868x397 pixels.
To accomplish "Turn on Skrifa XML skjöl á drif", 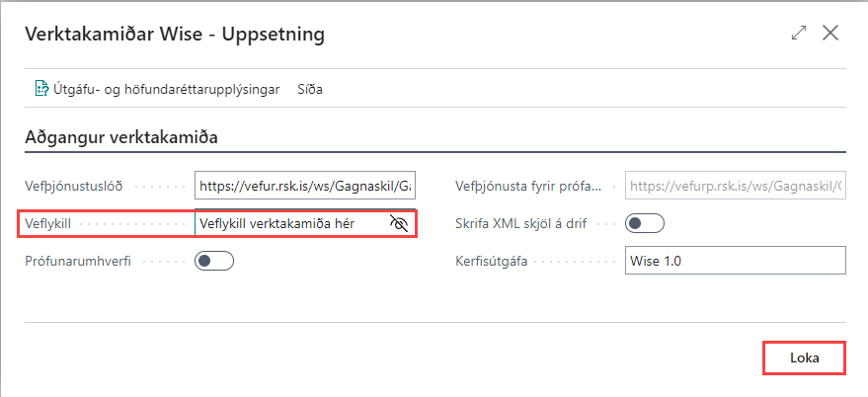I will pos(646,223).
